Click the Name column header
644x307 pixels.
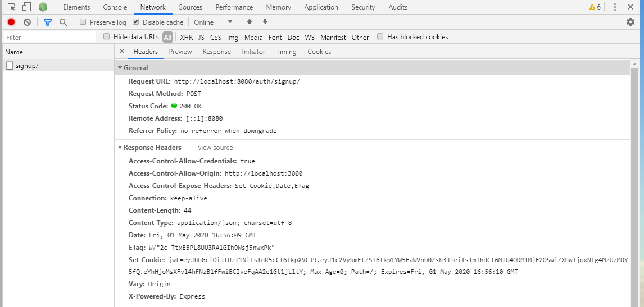pos(58,52)
